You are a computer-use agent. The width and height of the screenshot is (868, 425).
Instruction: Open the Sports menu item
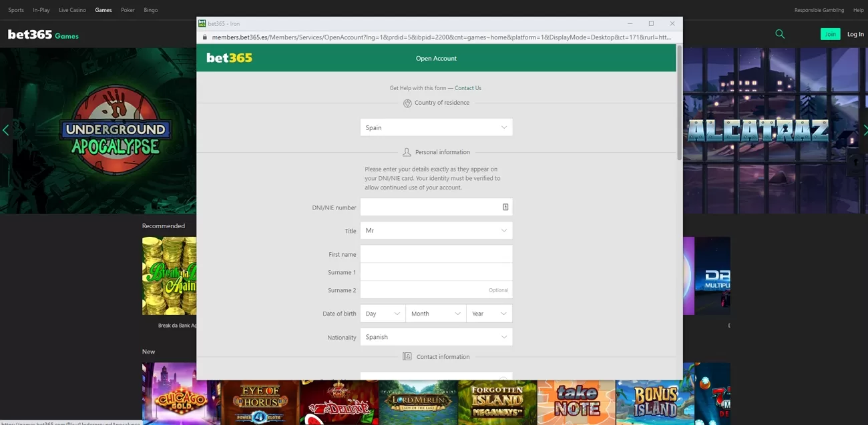tap(16, 10)
